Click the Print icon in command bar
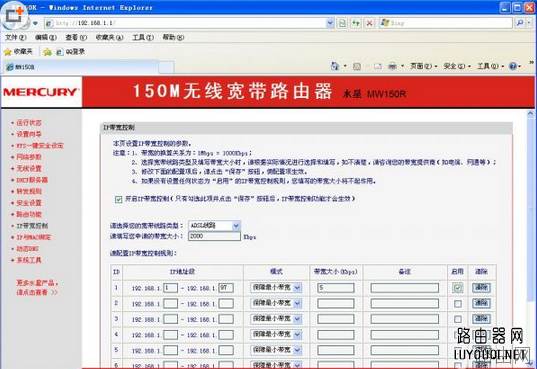 [x=392, y=66]
